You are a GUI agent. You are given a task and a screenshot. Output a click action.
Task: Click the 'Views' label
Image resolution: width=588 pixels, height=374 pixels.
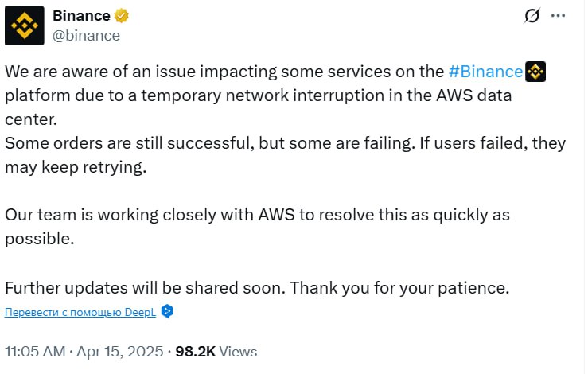point(238,351)
